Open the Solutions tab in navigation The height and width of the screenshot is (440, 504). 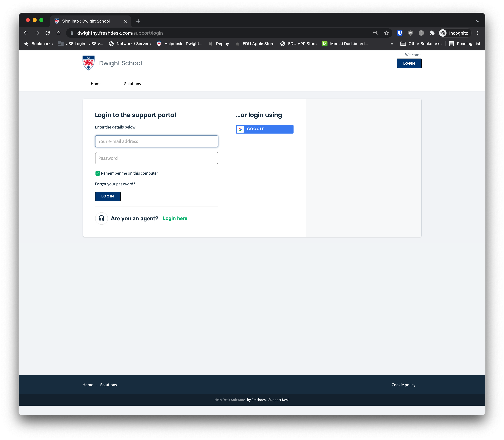[132, 84]
